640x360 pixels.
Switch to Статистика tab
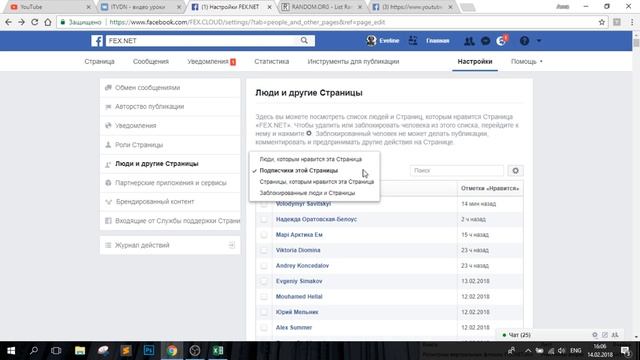[x=271, y=61]
